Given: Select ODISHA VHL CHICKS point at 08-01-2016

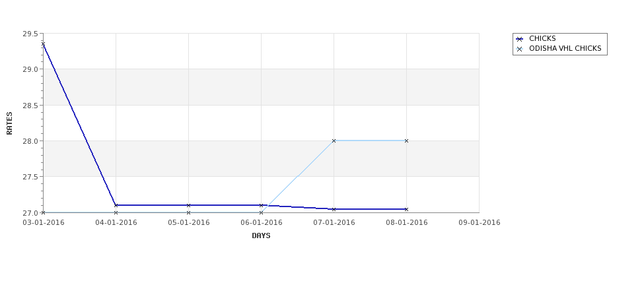Looking at the screenshot, I should pos(407,141).
